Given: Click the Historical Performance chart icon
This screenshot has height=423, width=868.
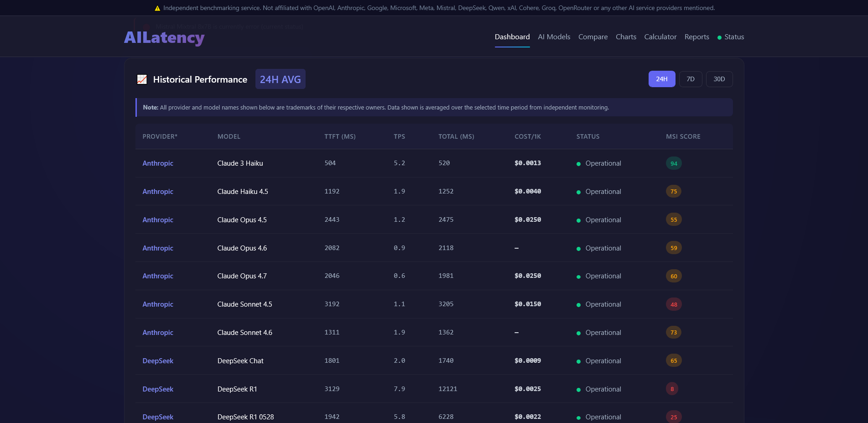Looking at the screenshot, I should 142,79.
